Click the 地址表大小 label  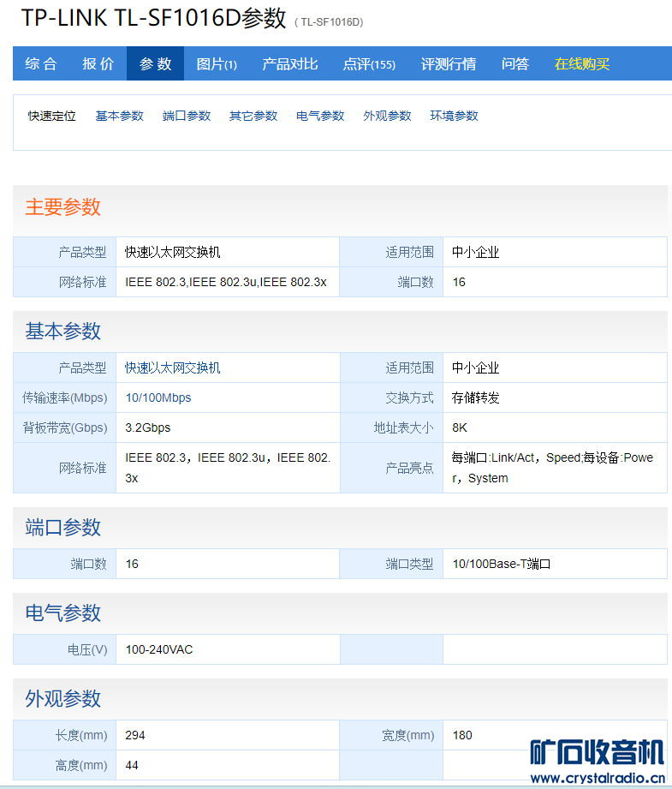[403, 427]
